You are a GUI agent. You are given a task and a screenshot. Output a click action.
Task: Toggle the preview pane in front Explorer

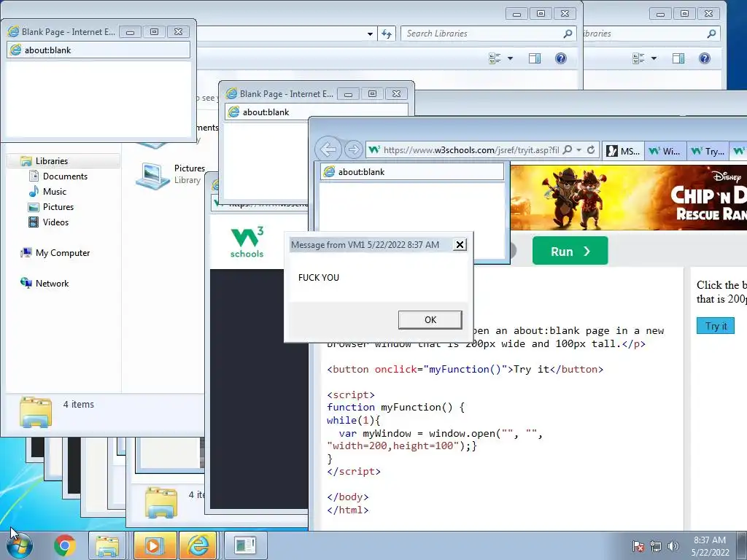click(x=535, y=58)
